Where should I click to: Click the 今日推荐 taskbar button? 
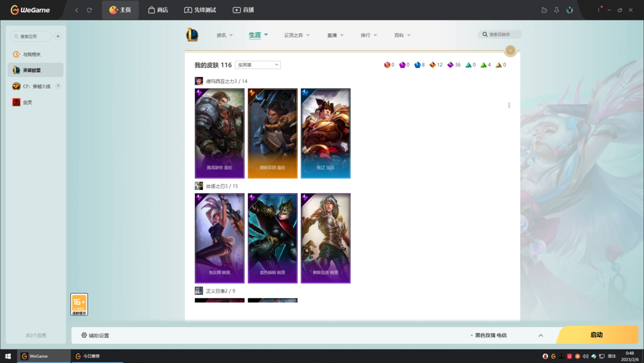97,356
